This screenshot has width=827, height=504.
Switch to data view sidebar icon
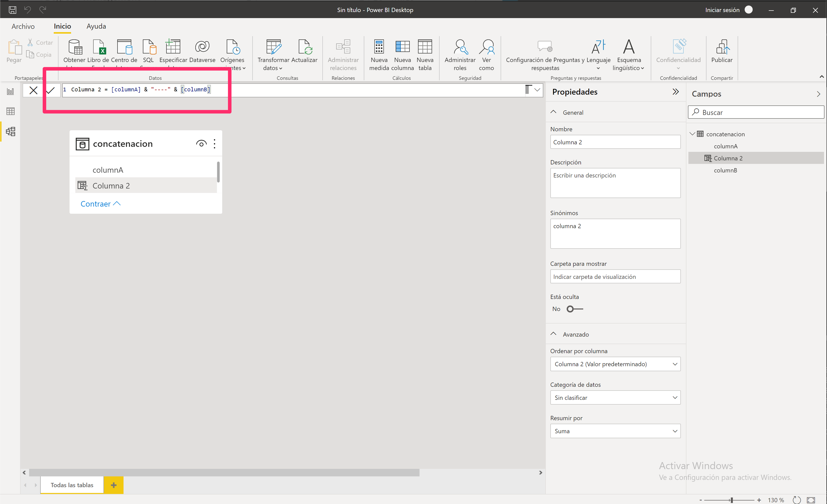pos(10,111)
